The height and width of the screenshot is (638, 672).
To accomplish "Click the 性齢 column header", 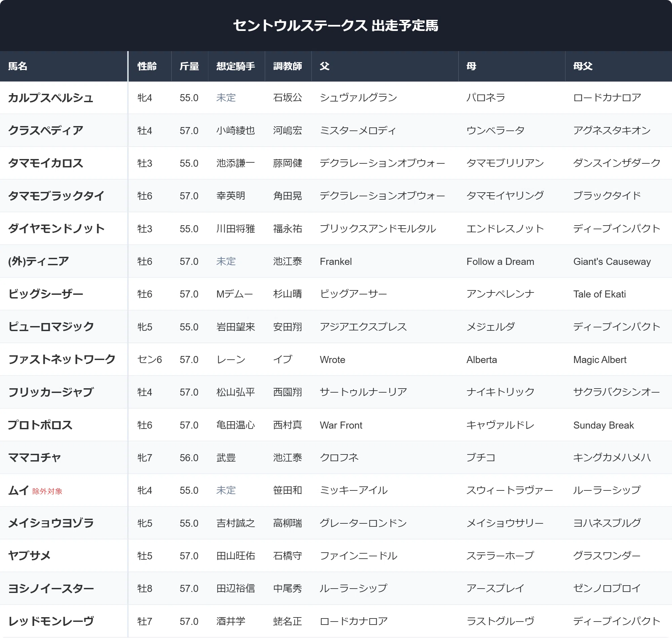I will point(150,66).
